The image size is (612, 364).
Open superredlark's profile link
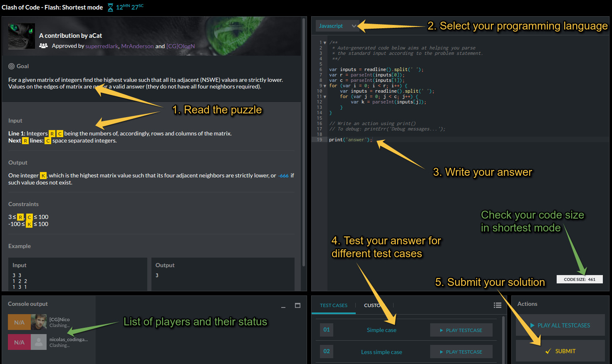click(x=102, y=46)
